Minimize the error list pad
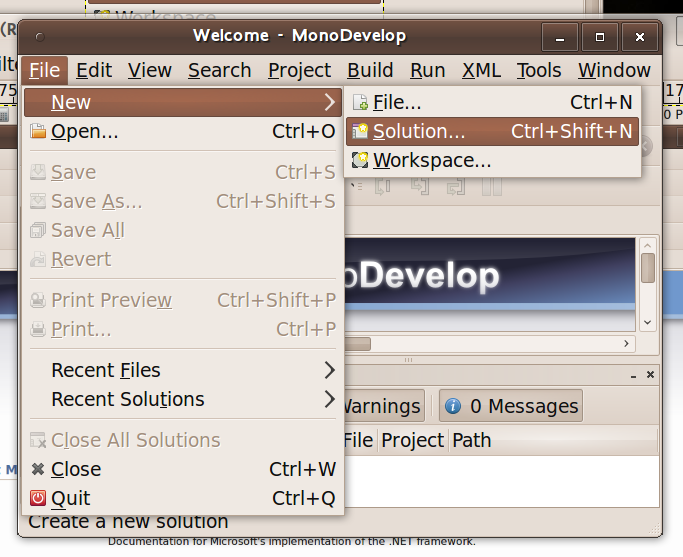 pos(633,375)
